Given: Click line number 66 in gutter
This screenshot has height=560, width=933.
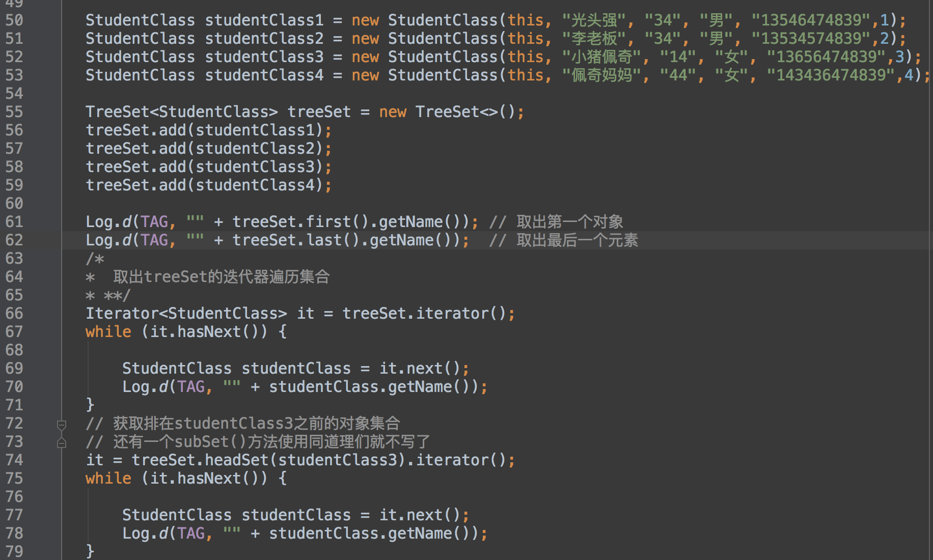Looking at the screenshot, I should point(14,314).
